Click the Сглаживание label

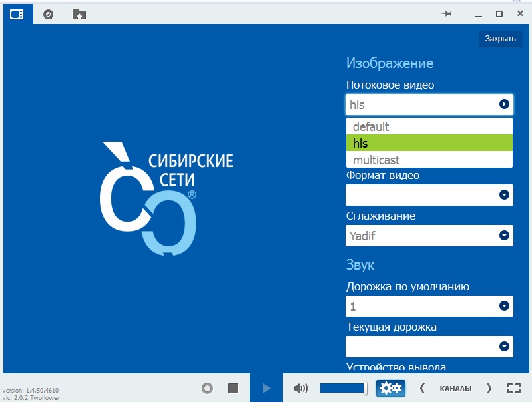(381, 216)
